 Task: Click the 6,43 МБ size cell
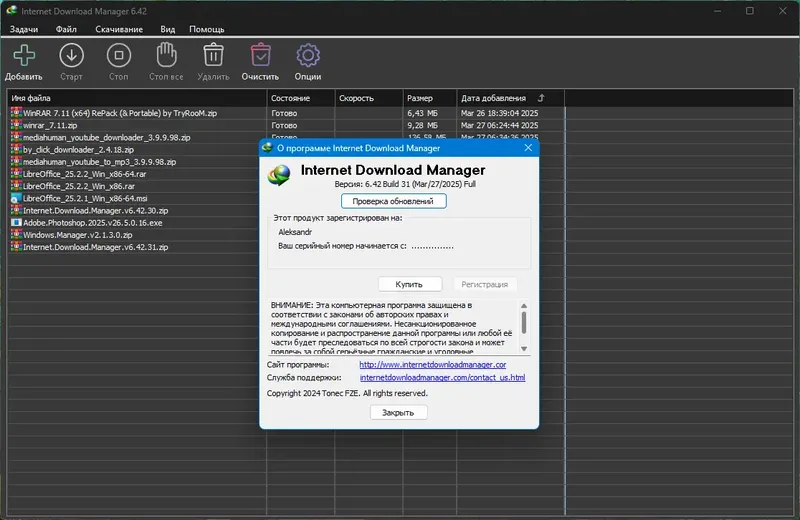(422, 113)
